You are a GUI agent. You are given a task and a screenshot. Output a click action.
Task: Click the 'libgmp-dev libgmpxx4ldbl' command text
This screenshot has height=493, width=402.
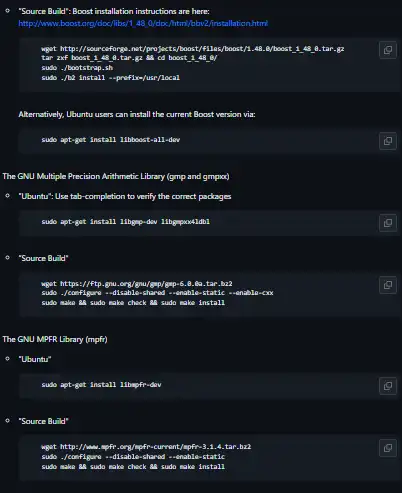pyautogui.click(x=126, y=222)
